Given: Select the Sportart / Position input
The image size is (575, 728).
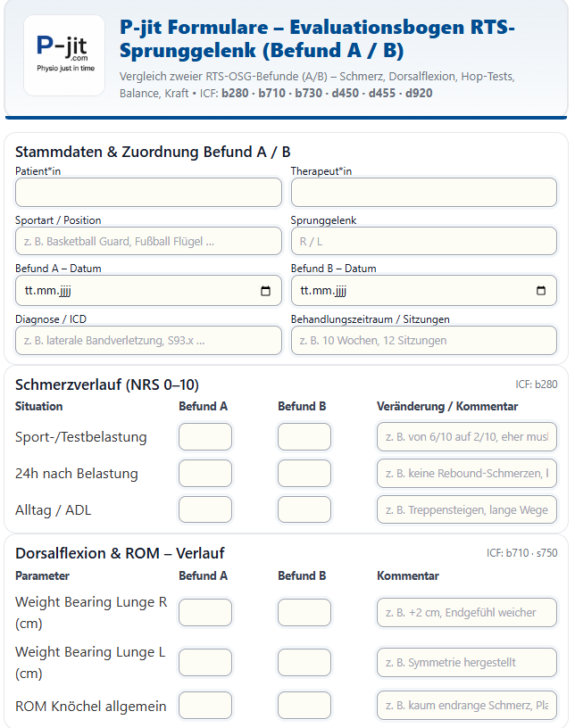Looking at the screenshot, I should coord(148,241).
